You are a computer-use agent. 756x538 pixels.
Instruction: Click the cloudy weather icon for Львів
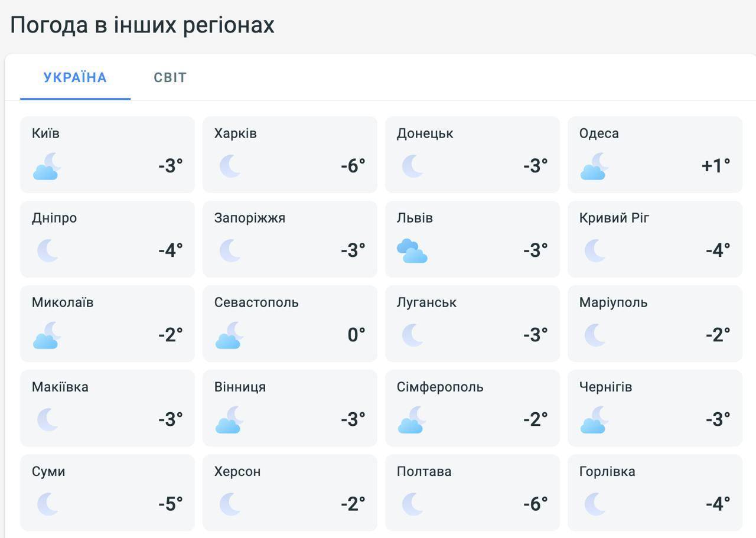[412, 250]
